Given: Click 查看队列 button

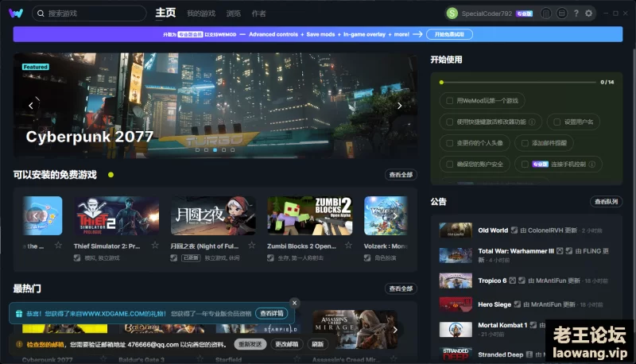Looking at the screenshot, I should tap(606, 201).
